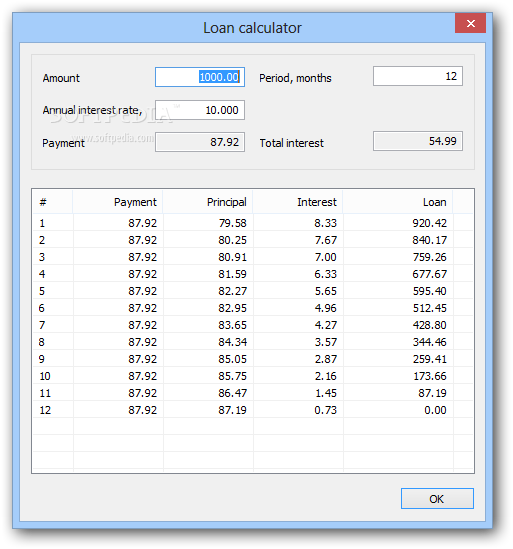Click loan balance 595.40
Image resolution: width=513 pixels, height=549 pixels.
(x=429, y=291)
